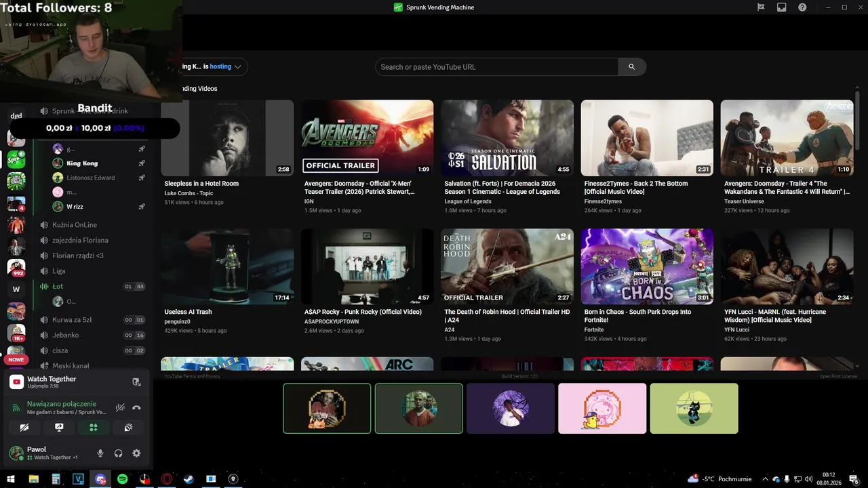868x488 pixels.
Task: Open the Sleepless in a Hotel Room video
Action: click(x=227, y=138)
